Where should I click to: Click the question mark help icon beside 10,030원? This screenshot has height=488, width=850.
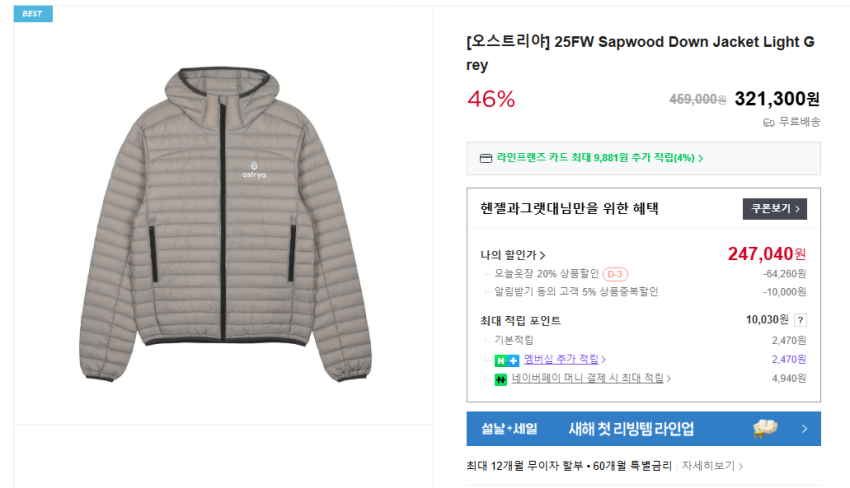(x=800, y=320)
